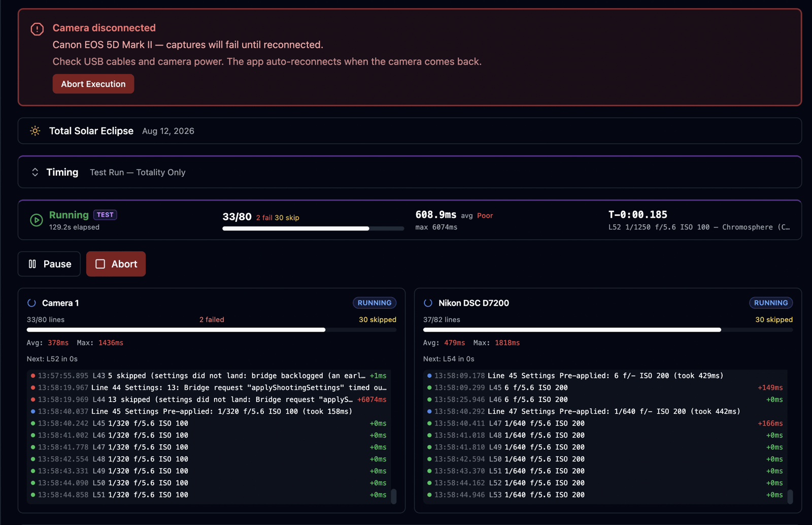The width and height of the screenshot is (812, 525).
Task: Click "Next: L52 in 0s" text
Action: 52,359
